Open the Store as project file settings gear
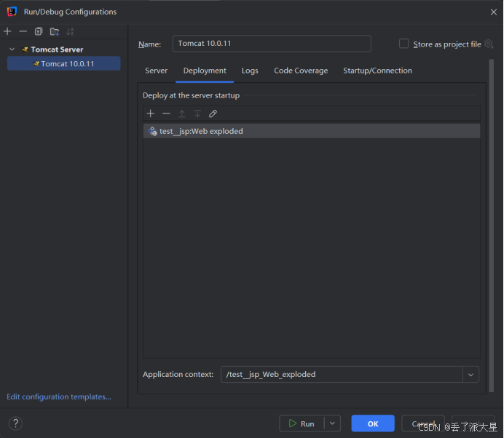This screenshot has height=438, width=504. [489, 44]
